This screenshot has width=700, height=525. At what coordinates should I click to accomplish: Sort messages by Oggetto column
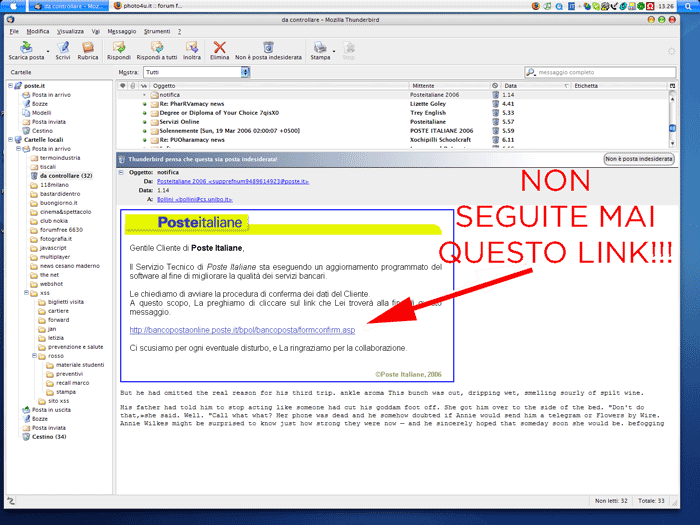click(x=279, y=85)
